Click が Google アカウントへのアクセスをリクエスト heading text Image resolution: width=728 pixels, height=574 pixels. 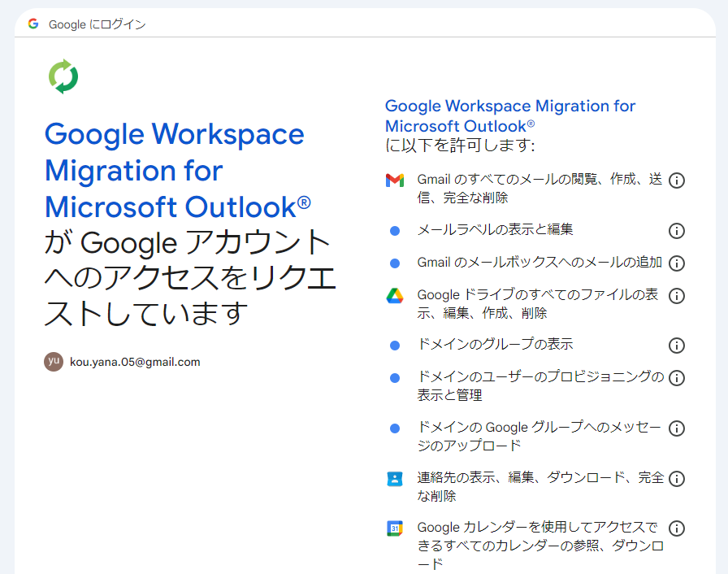pyautogui.click(x=190, y=278)
